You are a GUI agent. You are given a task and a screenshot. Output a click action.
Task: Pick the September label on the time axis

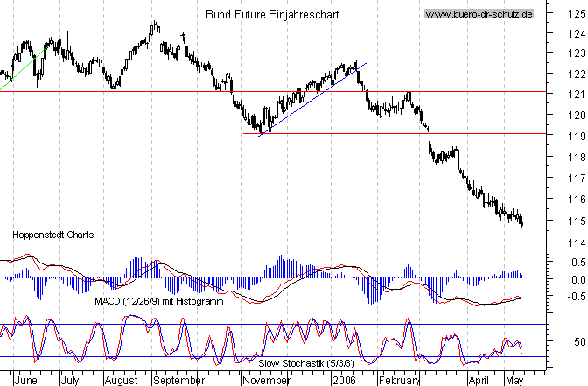[178, 381]
